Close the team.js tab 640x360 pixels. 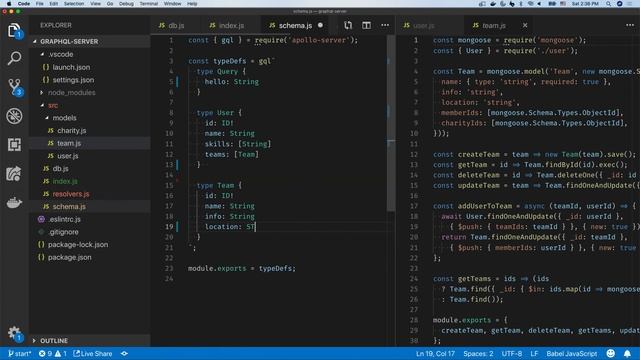coord(525,25)
